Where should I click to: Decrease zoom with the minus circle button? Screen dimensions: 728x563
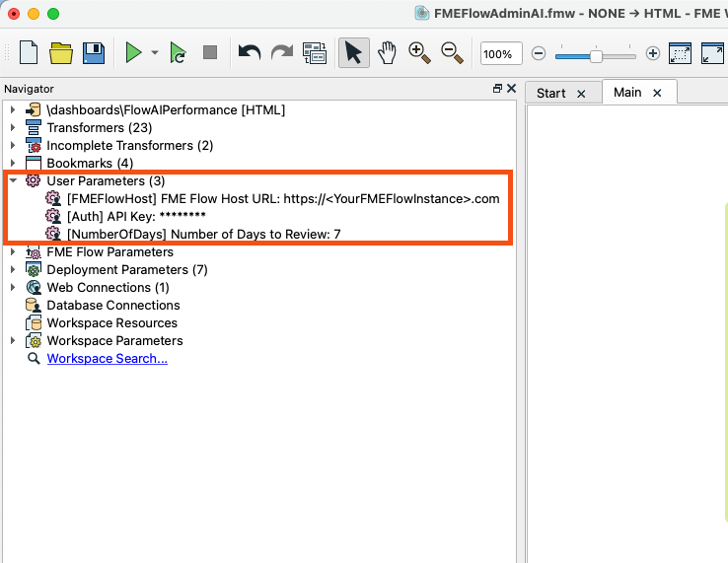pos(538,53)
